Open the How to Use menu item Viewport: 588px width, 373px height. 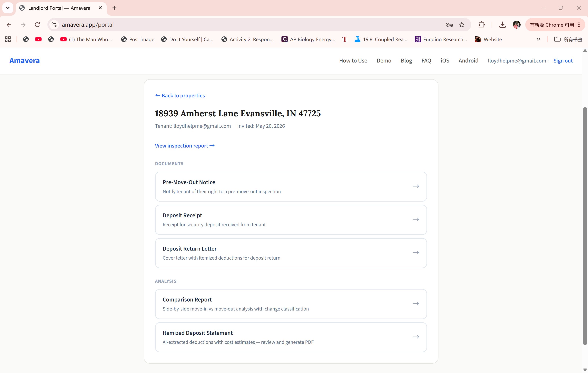[353, 61]
